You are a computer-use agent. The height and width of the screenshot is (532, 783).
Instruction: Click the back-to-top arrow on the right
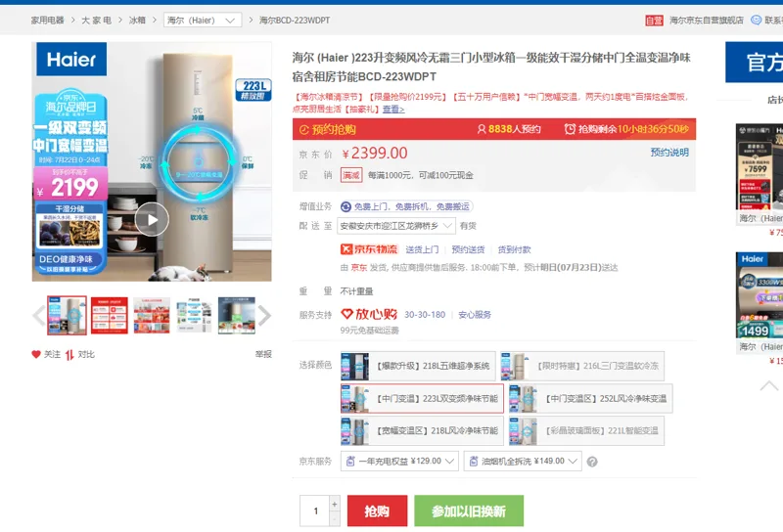769,385
